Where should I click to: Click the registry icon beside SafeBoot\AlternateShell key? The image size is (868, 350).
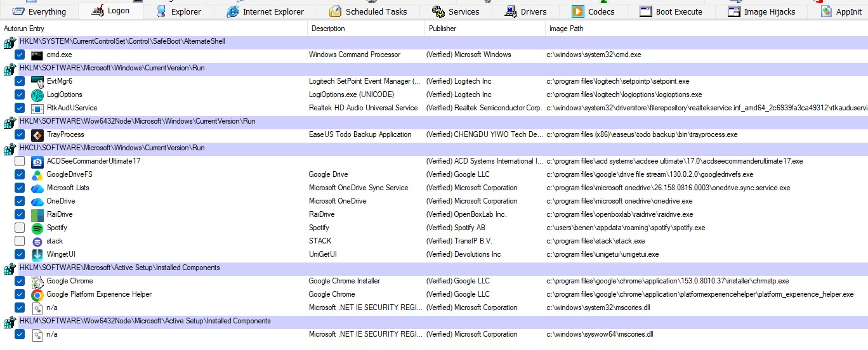pos(9,42)
